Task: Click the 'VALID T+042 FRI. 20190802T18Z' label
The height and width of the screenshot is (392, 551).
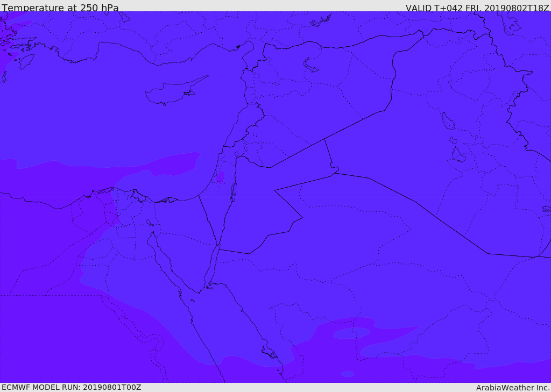Action: click(477, 8)
